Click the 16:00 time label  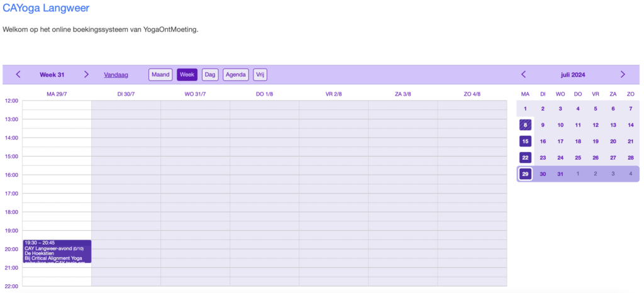[11, 175]
